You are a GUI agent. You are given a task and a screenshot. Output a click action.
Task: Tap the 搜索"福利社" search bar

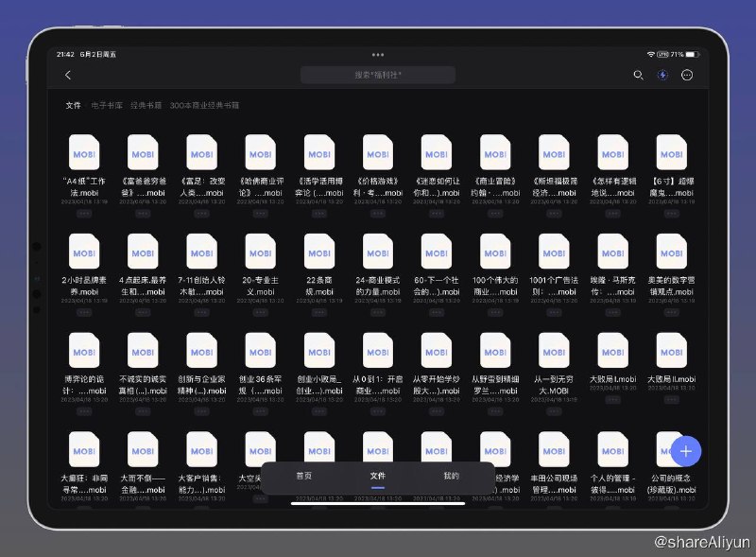click(x=376, y=74)
